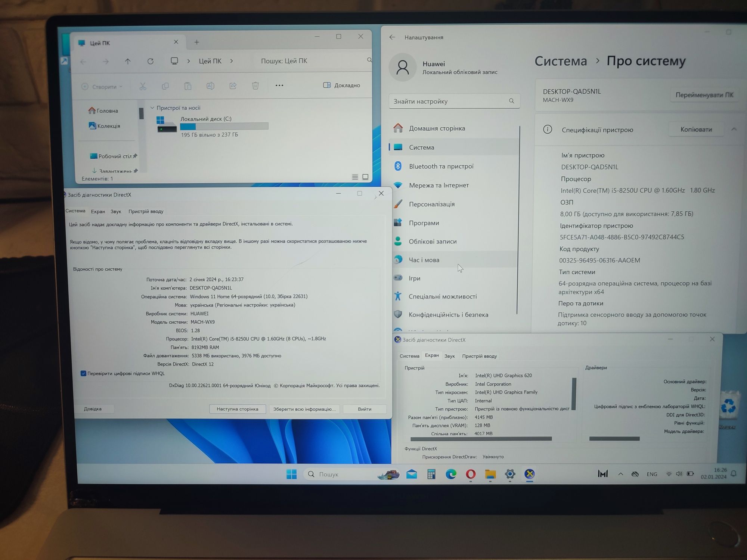The width and height of the screenshot is (747, 560).
Task: Click Довідка button in DirectX
Action: 93,409
